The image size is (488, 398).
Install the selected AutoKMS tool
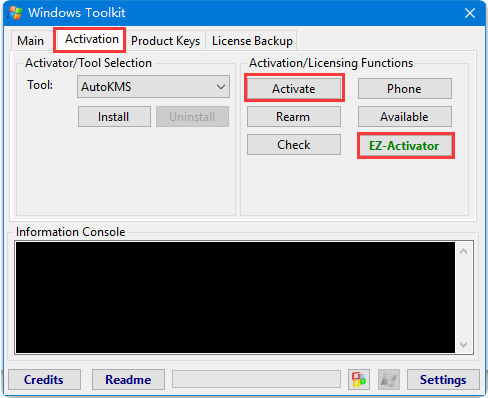click(x=114, y=117)
